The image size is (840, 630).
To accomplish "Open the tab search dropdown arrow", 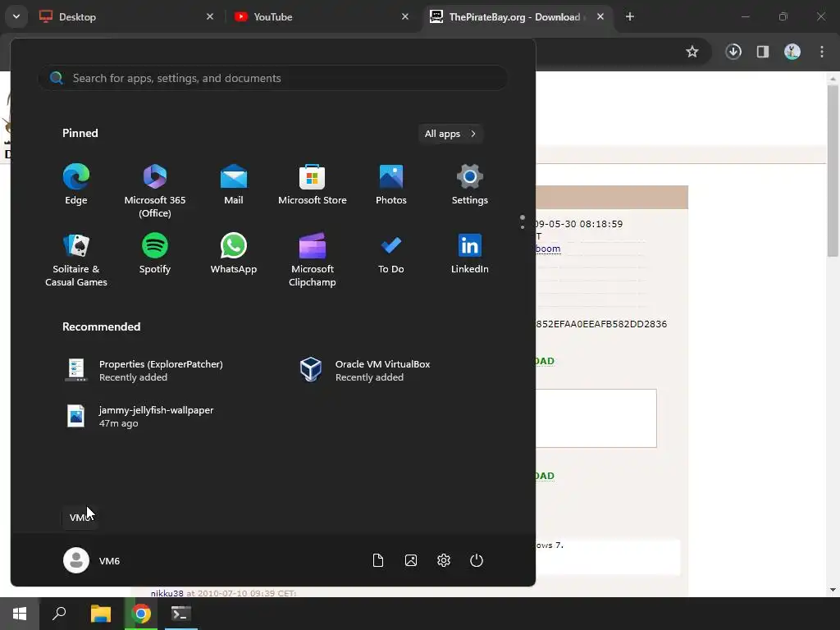I will pyautogui.click(x=16, y=16).
